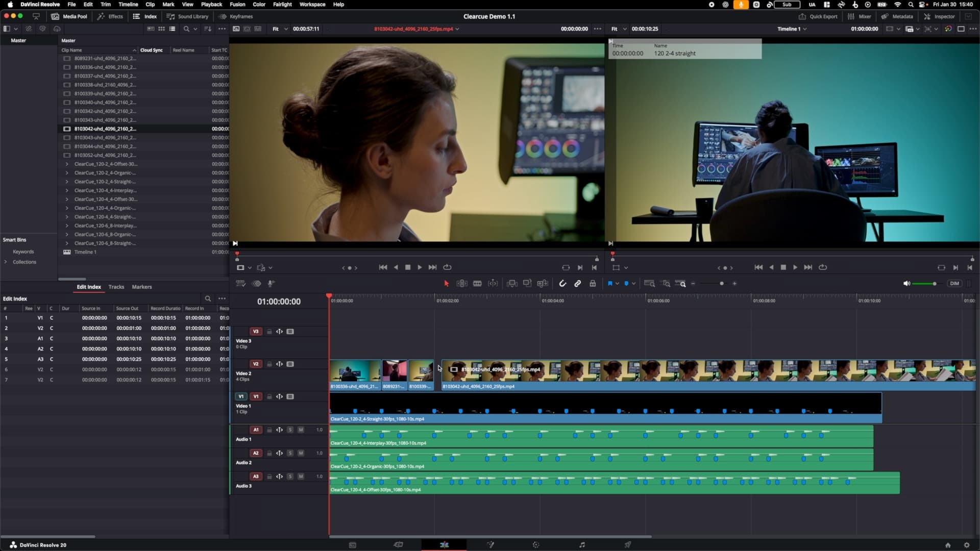The image size is (980, 551).
Task: Open the Workspace menu
Action: 312,4
